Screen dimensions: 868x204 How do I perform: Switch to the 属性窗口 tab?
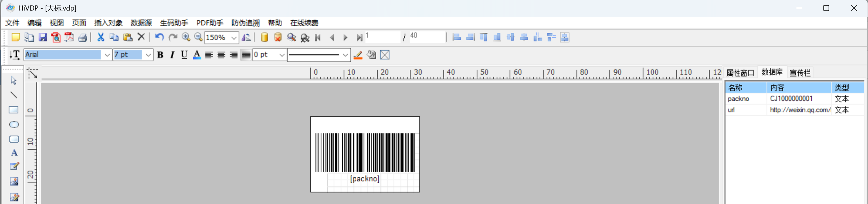(740, 73)
